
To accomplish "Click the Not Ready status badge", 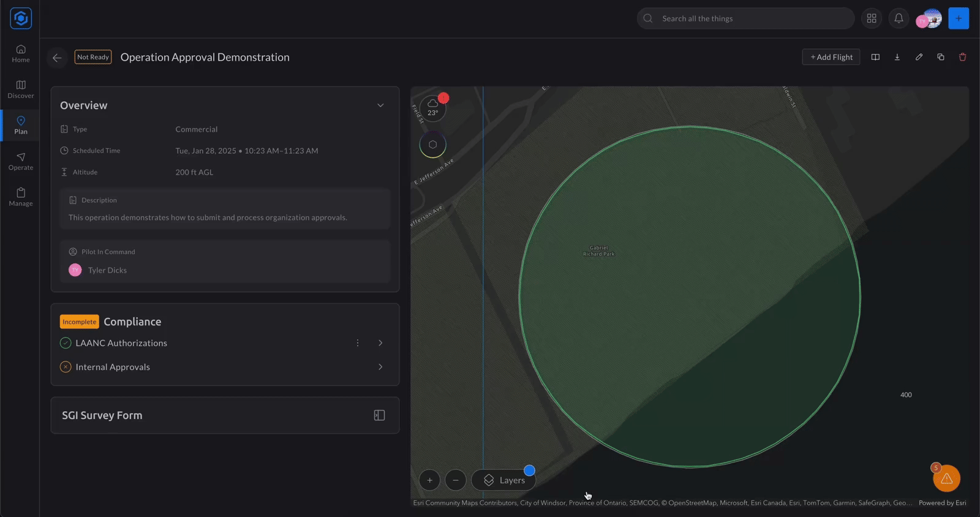I will click(x=93, y=57).
